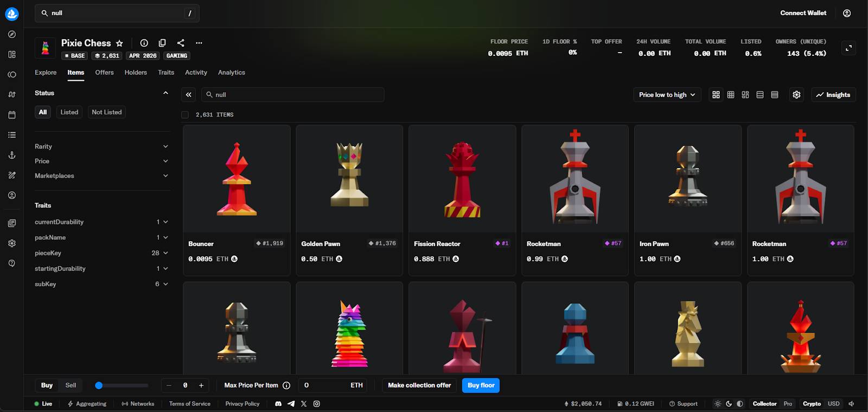
Task: Click the Buy floor button
Action: pos(481,385)
